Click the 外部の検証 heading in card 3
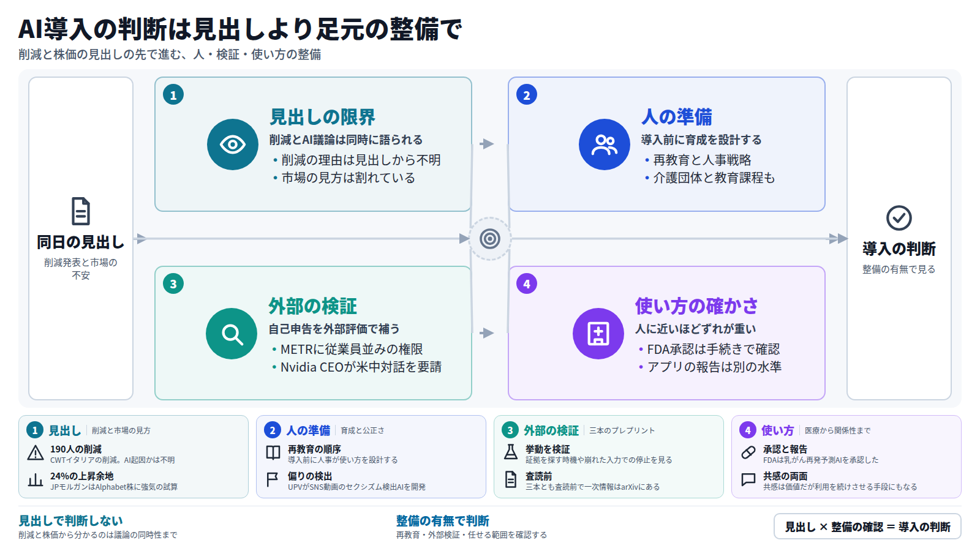This screenshot has width=980, height=551. click(312, 306)
